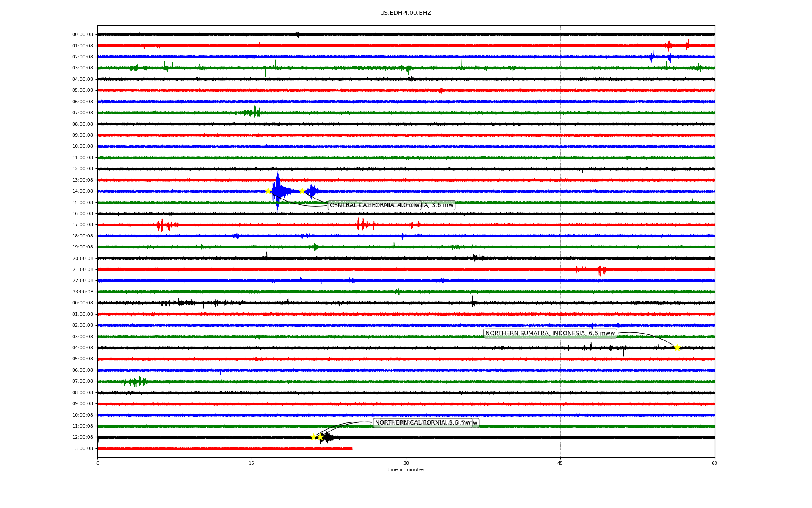Click the x-axis tick label 45
The height and width of the screenshot is (508, 812).
click(560, 464)
